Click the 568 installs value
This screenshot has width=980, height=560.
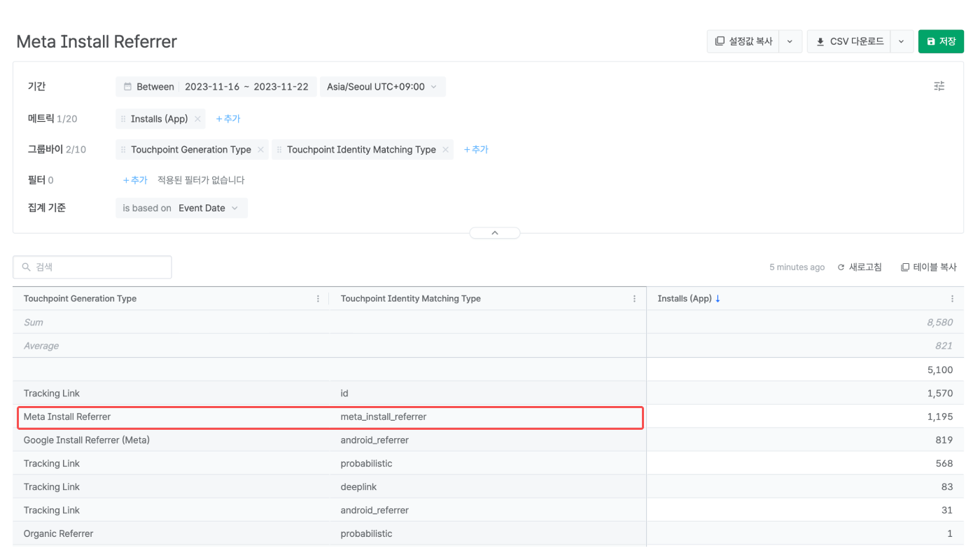click(x=944, y=463)
